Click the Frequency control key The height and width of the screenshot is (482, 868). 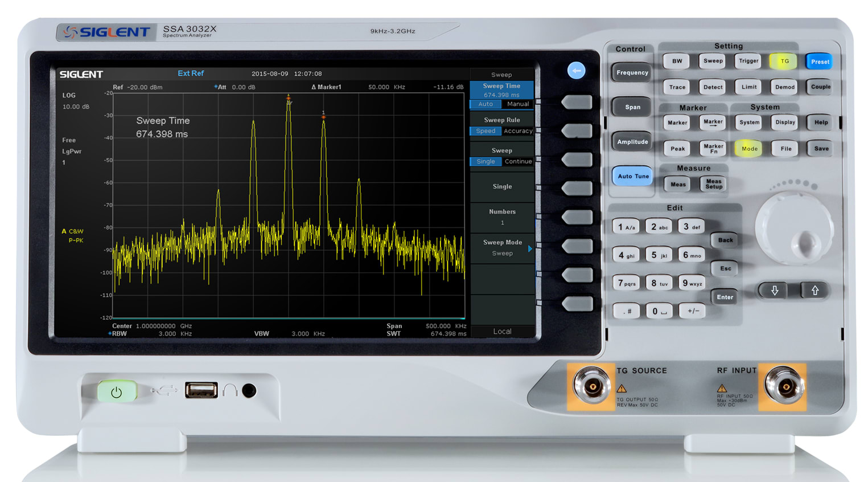coord(632,73)
